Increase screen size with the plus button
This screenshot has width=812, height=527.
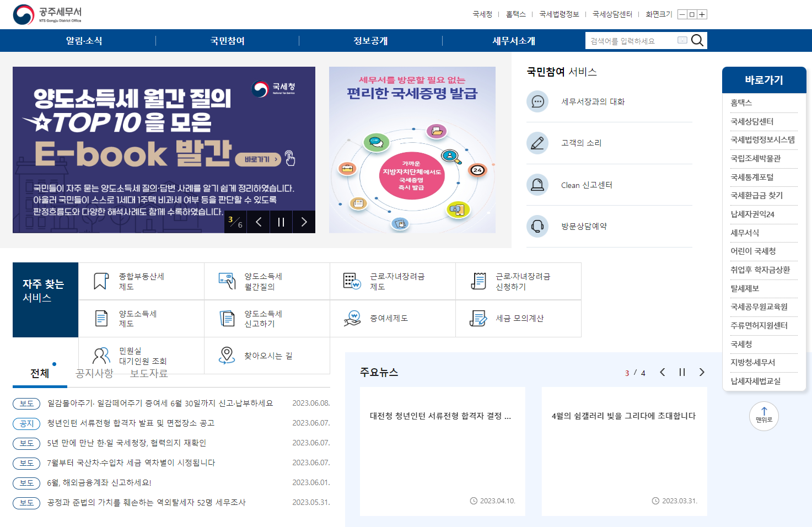pos(702,14)
